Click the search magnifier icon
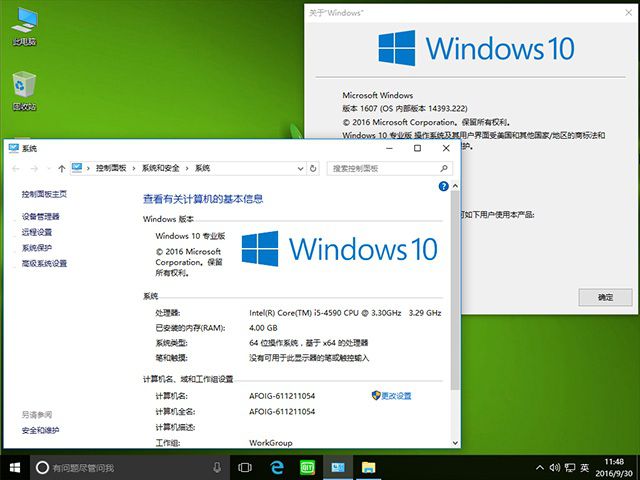The width and height of the screenshot is (640, 480). (x=444, y=168)
